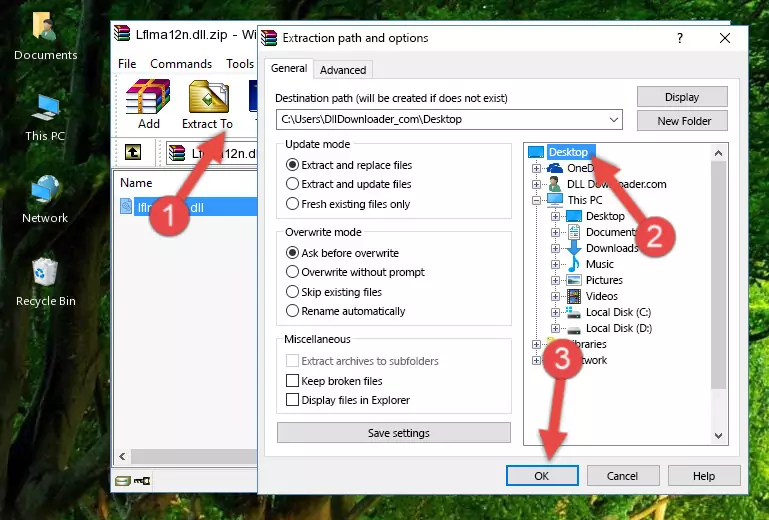Go up one folder level in WinRAR
The image size is (769, 520).
[x=132, y=153]
